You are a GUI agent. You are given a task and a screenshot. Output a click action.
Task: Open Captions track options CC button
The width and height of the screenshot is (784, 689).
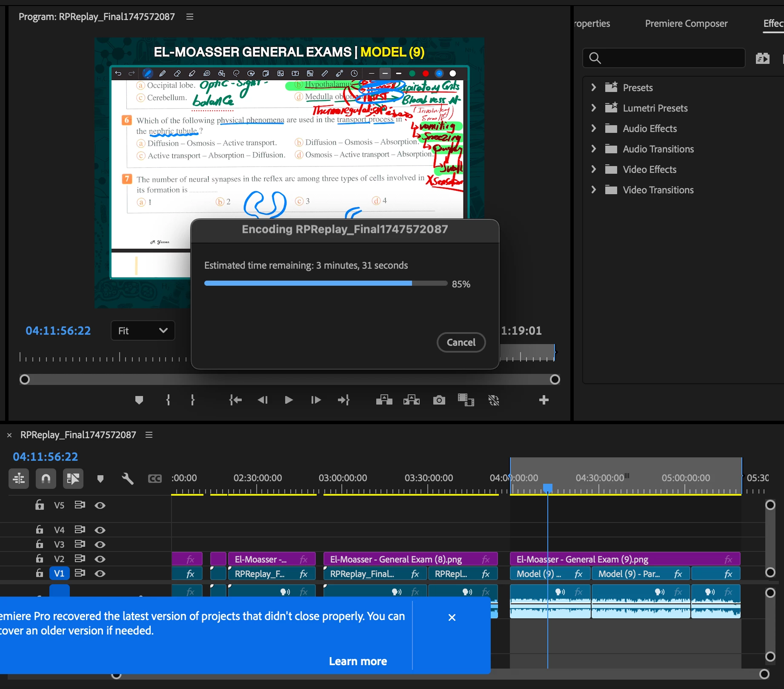tap(155, 479)
